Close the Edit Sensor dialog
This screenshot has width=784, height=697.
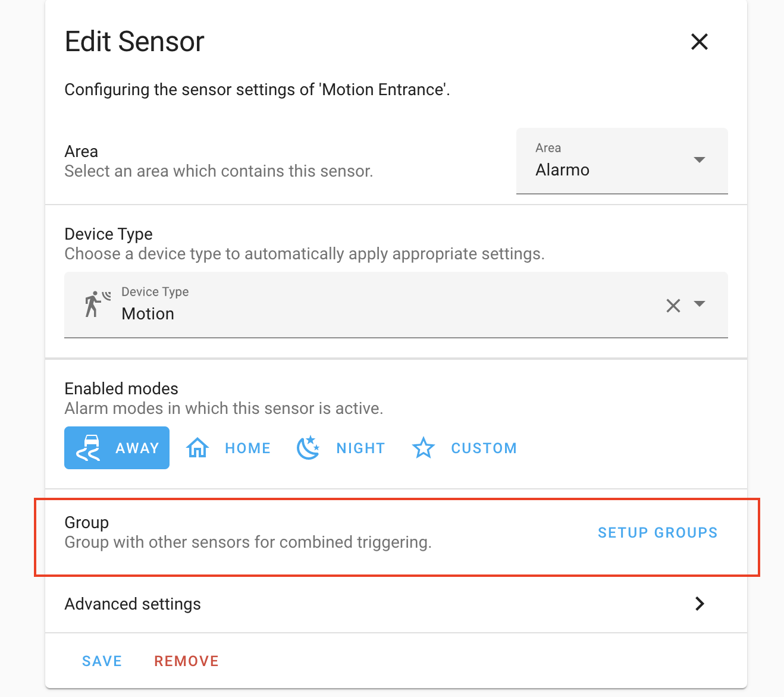coord(699,42)
